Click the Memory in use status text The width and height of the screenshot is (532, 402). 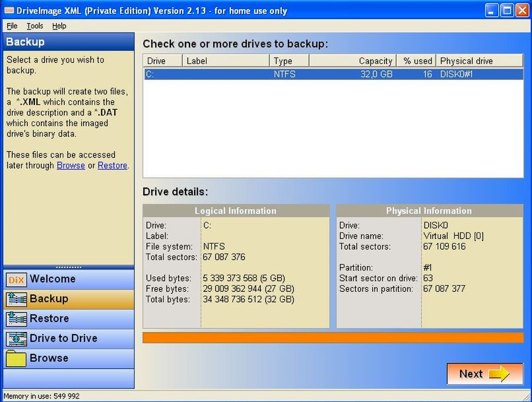pos(42,396)
